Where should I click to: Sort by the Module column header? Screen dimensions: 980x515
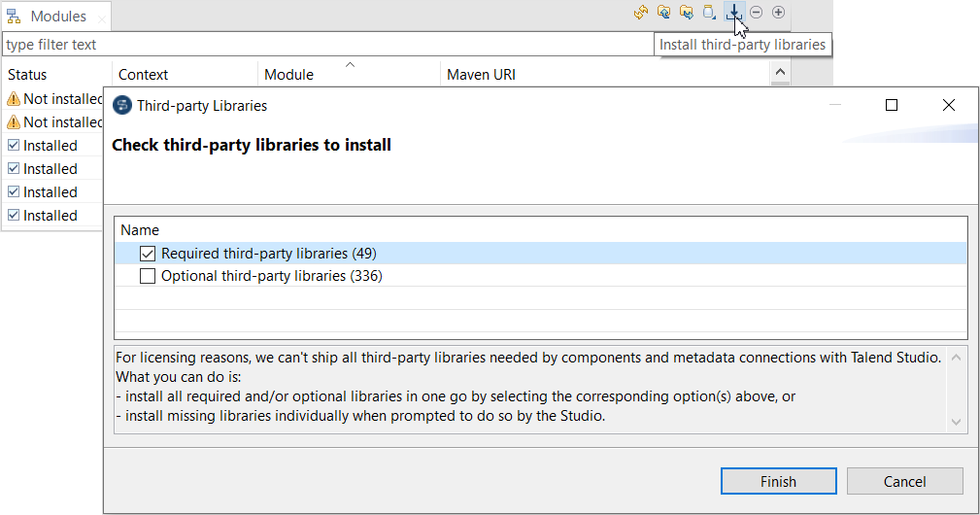(x=289, y=75)
